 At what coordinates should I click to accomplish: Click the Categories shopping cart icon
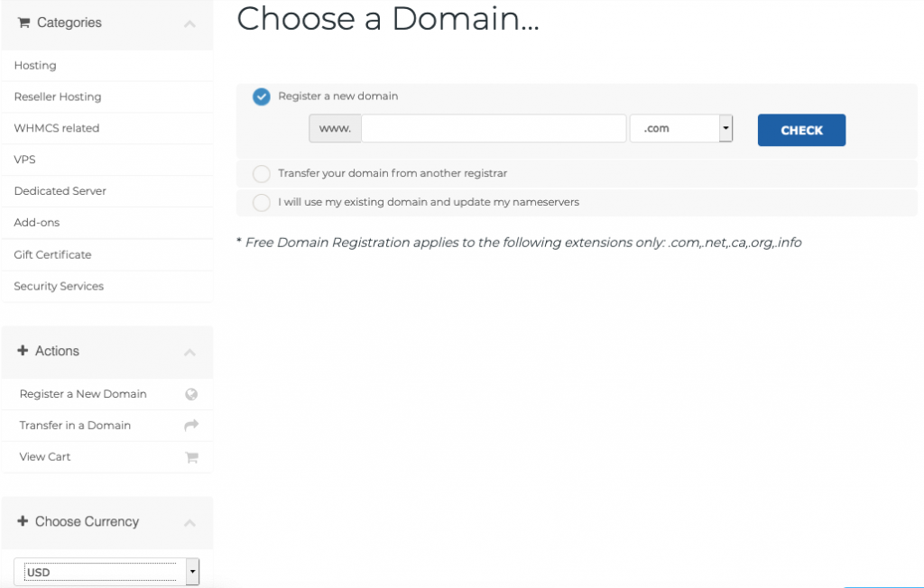[23, 23]
